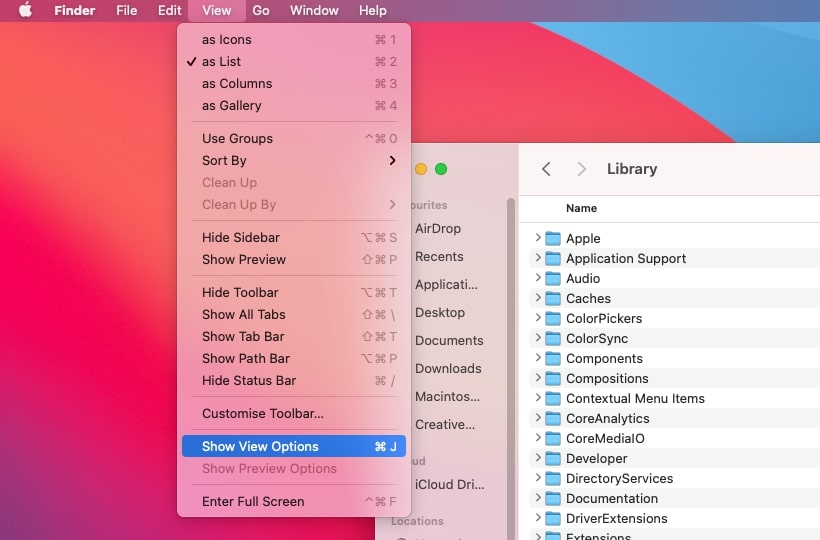Choose Hide Sidebar
The width and height of the screenshot is (820, 540).
pyautogui.click(x=294, y=237)
